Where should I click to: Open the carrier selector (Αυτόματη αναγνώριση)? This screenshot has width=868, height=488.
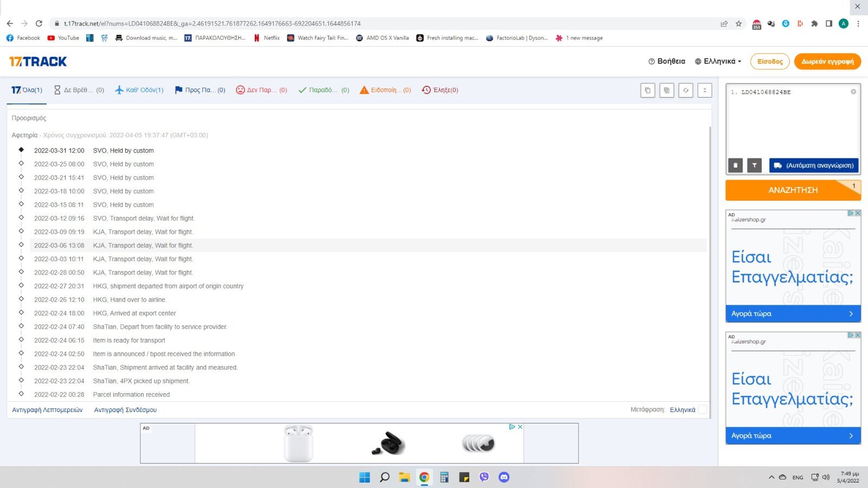(814, 165)
